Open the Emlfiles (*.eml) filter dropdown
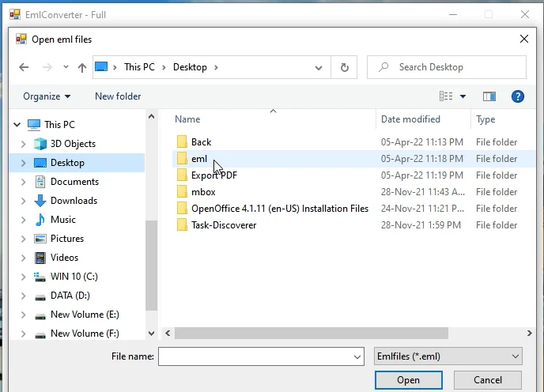The width and height of the screenshot is (544, 392). click(x=448, y=356)
